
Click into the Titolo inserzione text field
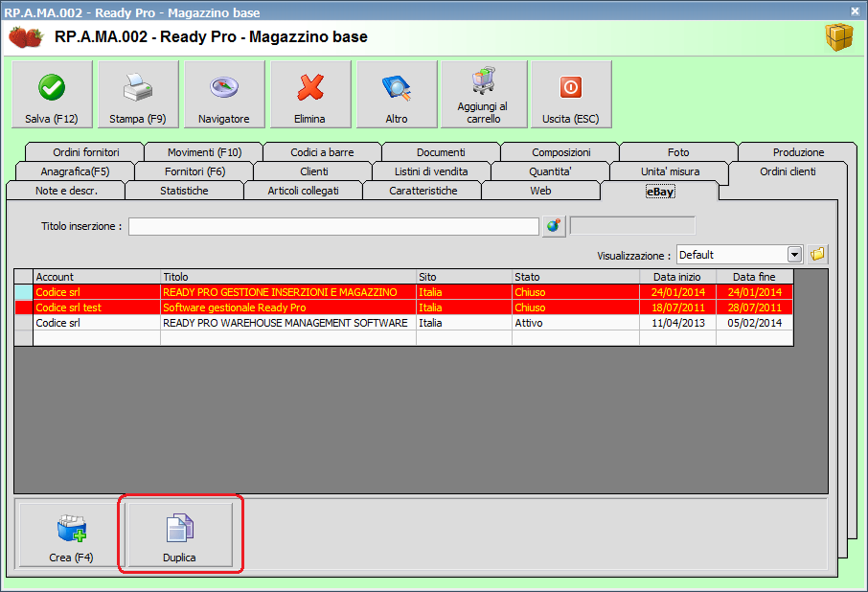click(333, 226)
